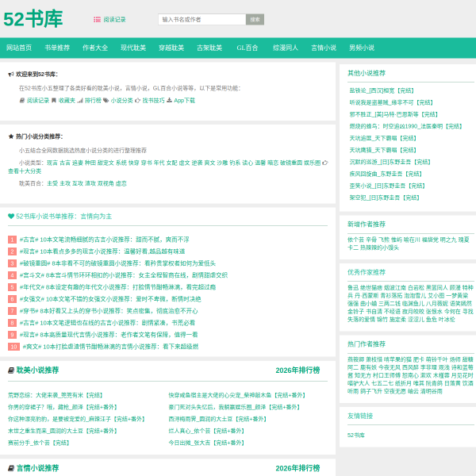The width and height of the screenshot is (476, 476).
Task: Open the 古架耽美 navigation tab
Action: click(x=209, y=48)
